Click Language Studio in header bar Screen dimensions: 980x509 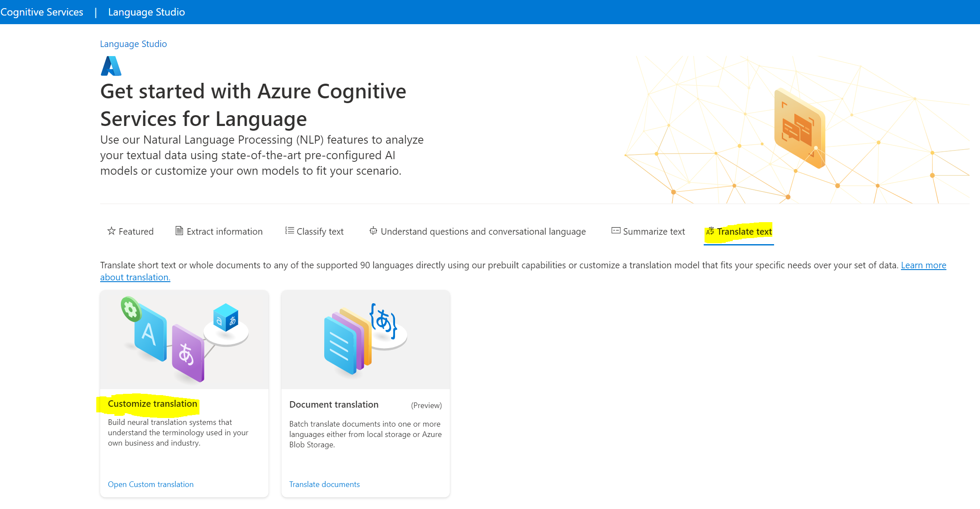coord(147,12)
